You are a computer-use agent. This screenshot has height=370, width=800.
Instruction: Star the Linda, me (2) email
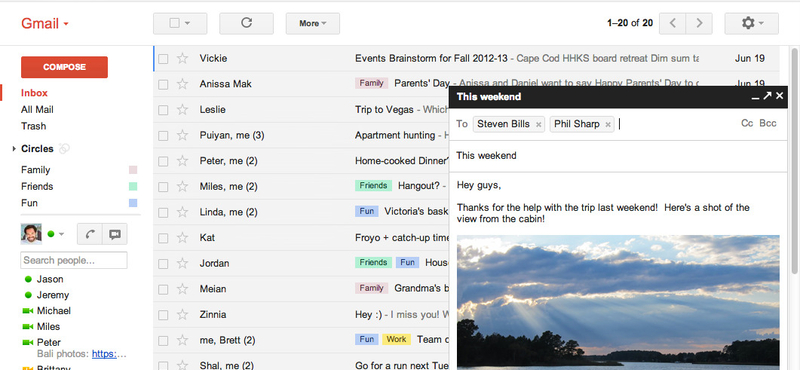point(182,212)
